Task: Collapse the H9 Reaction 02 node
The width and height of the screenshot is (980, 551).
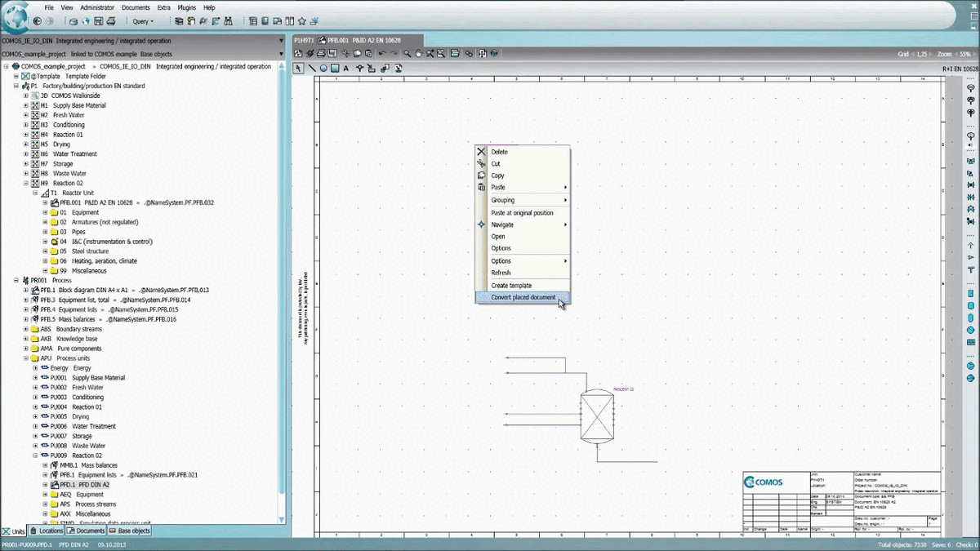Action: coord(26,184)
